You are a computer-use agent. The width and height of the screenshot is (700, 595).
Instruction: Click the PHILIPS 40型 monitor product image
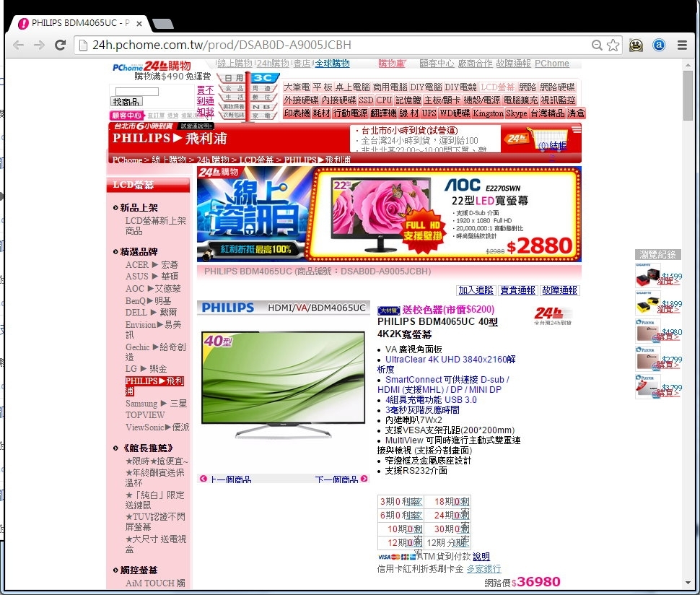(284, 385)
